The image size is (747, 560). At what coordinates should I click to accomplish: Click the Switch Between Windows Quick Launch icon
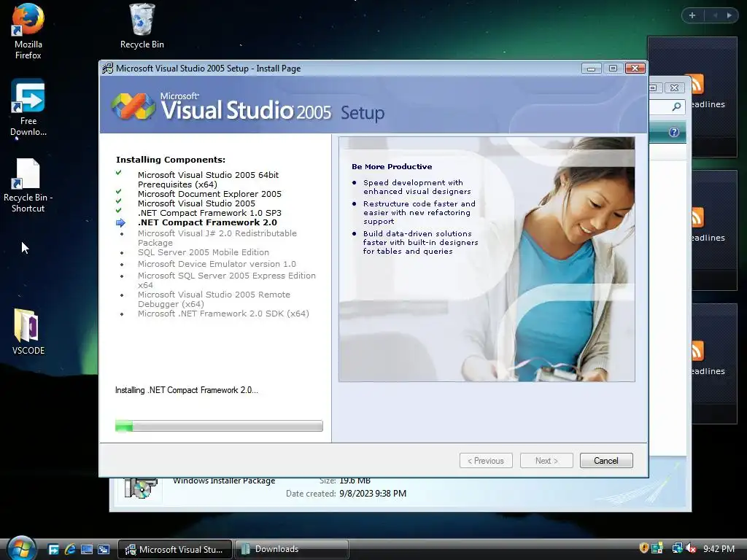(104, 550)
